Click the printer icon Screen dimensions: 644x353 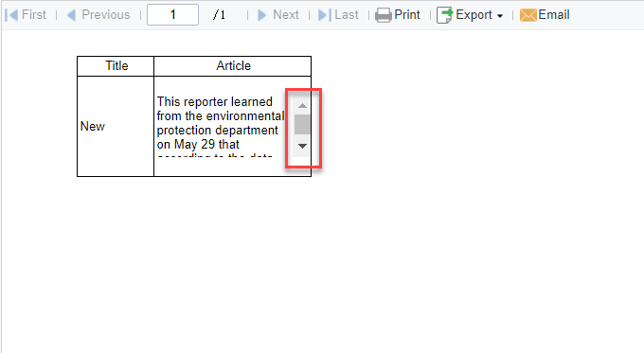click(x=384, y=15)
